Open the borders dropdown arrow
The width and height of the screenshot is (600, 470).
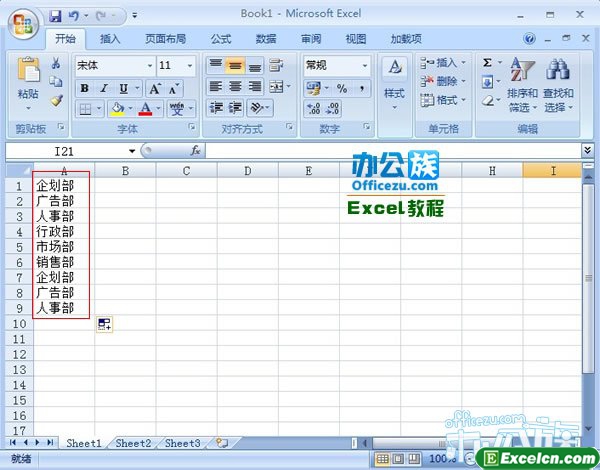point(99,109)
